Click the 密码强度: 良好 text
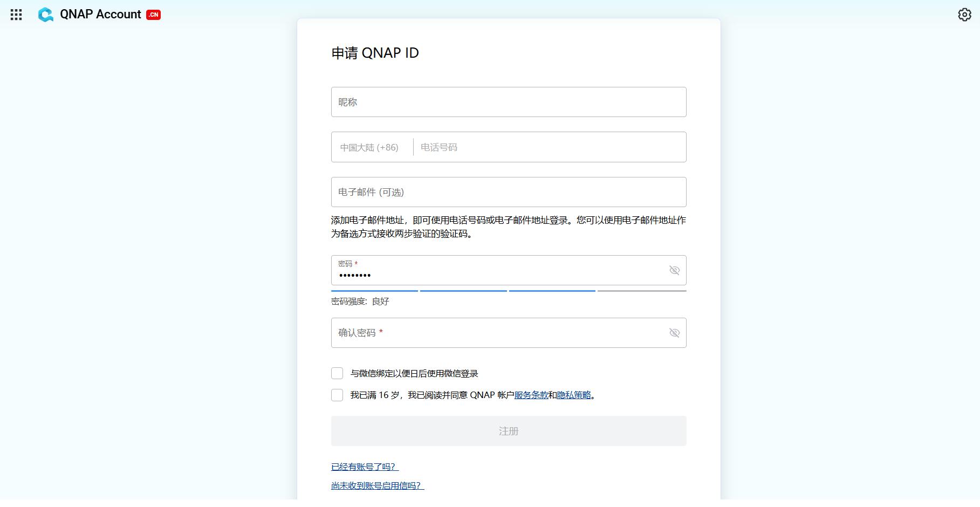Screen dimensions: 980x507 click(x=360, y=302)
